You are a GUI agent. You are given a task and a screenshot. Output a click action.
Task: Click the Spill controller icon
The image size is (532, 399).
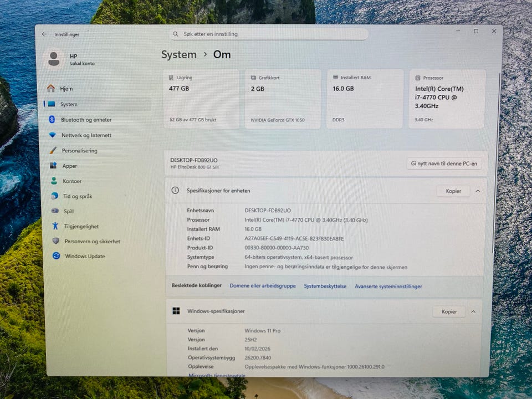coord(55,211)
